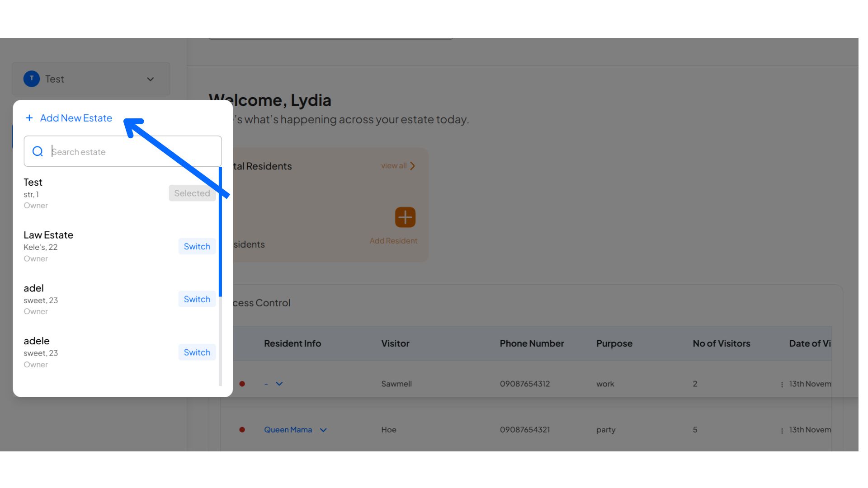Toggle the red status dot on Queen Mama's row
868x488 pixels.
coord(242,430)
